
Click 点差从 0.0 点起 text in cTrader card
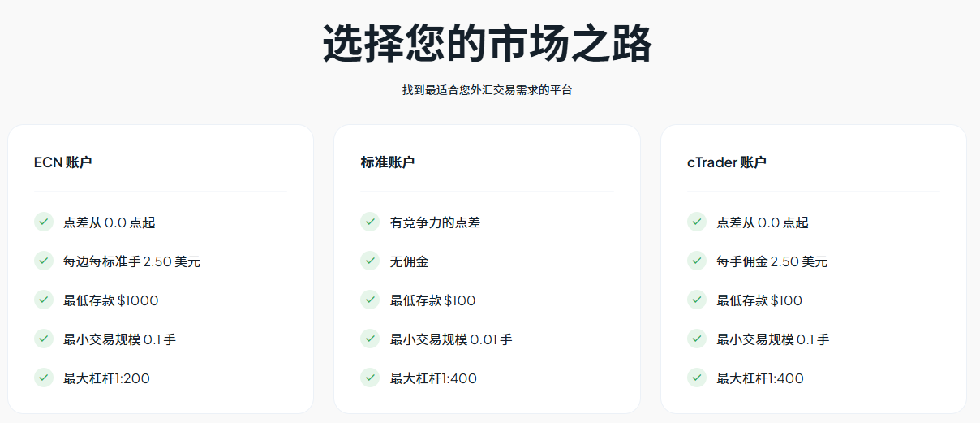tap(763, 222)
